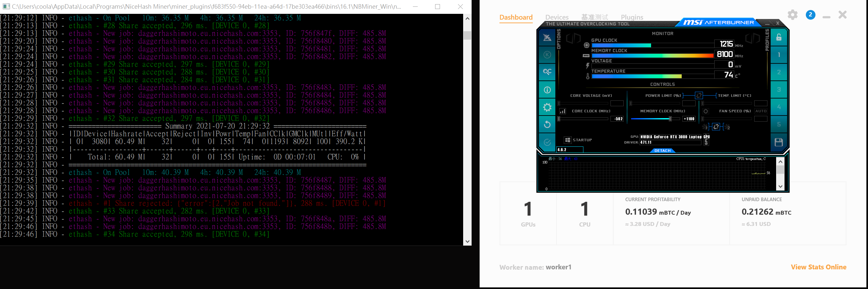Viewport: 868px width, 289px height.
Task: Click the 0.11039 mBTC / Day profitability value
Action: point(658,212)
